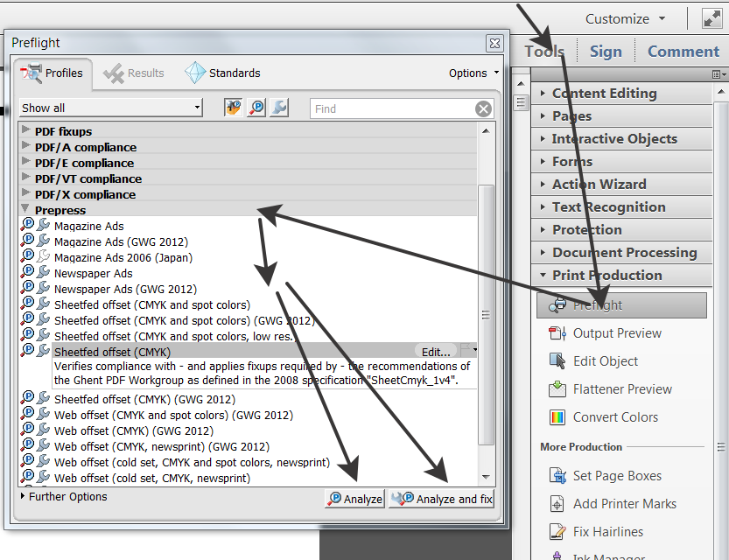Expand PDF/A compliance group

click(25, 145)
